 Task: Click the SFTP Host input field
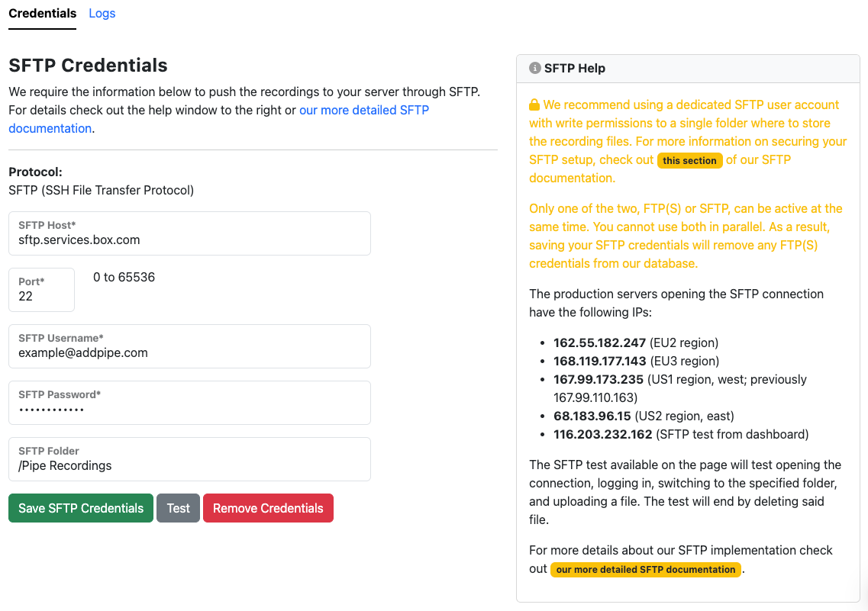click(x=189, y=233)
